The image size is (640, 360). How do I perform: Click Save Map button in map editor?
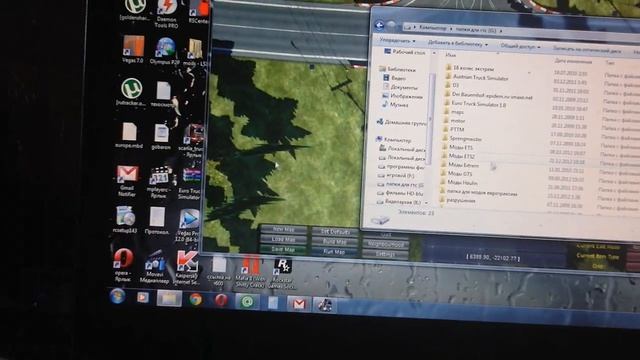tap(283, 249)
